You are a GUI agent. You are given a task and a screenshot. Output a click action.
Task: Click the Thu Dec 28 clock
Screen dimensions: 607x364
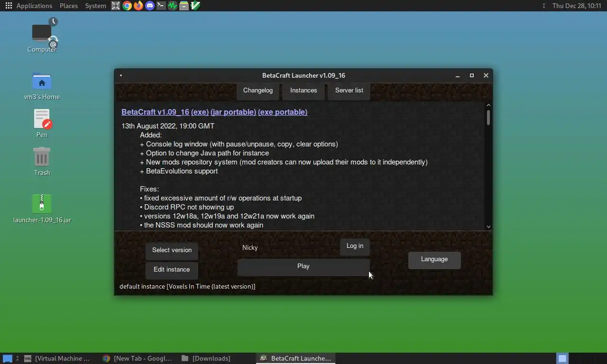577,6
